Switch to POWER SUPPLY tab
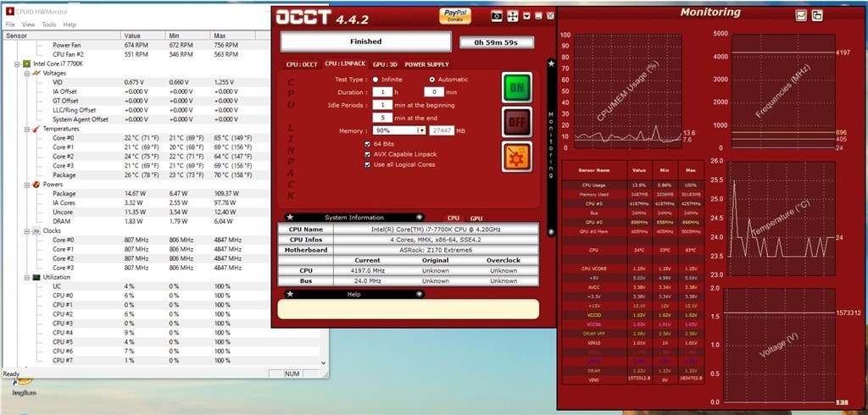 pyautogui.click(x=427, y=64)
